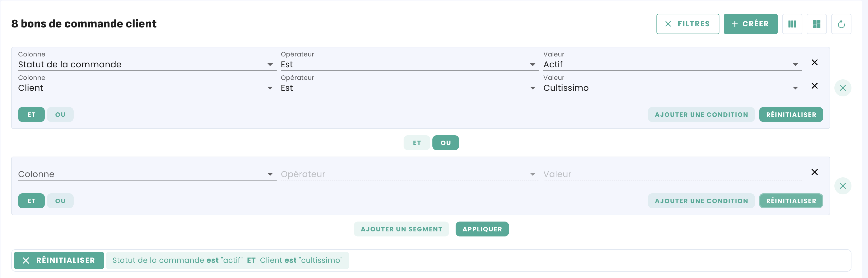Screen dimensions: 868x278
Task: Select OU in the second segment
Action: [x=60, y=201]
